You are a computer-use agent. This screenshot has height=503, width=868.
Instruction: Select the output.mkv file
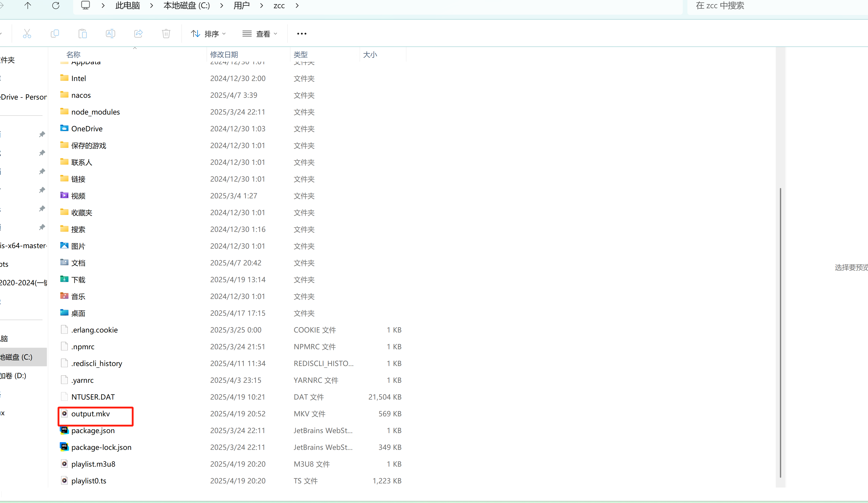click(91, 414)
